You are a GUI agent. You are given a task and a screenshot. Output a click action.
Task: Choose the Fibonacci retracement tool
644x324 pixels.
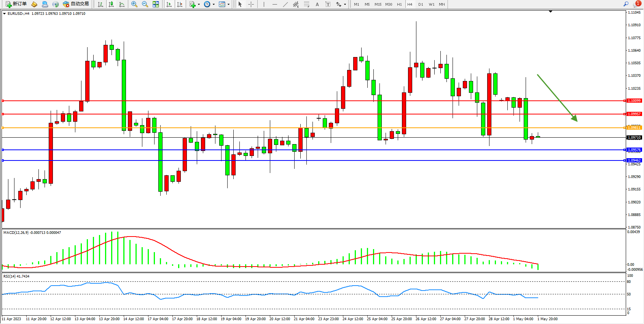tap(307, 4)
